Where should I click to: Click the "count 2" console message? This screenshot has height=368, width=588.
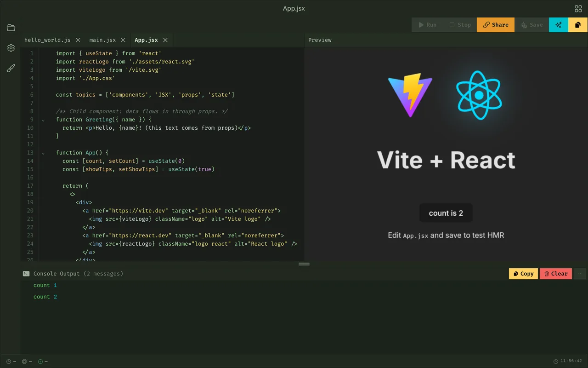pyautogui.click(x=45, y=297)
